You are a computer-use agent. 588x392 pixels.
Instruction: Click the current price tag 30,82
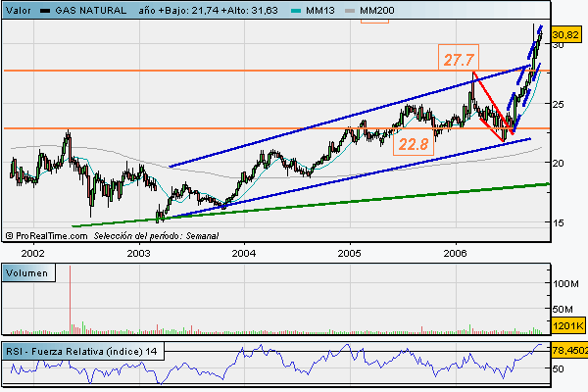tap(565, 35)
